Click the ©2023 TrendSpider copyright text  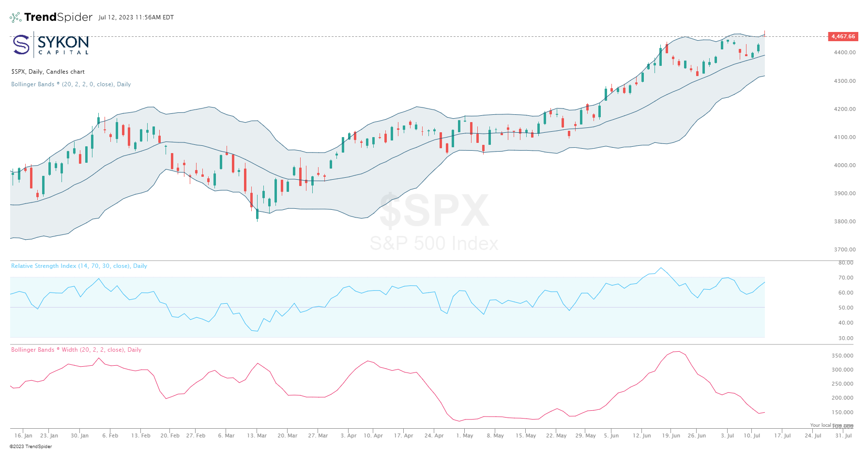tap(30, 447)
